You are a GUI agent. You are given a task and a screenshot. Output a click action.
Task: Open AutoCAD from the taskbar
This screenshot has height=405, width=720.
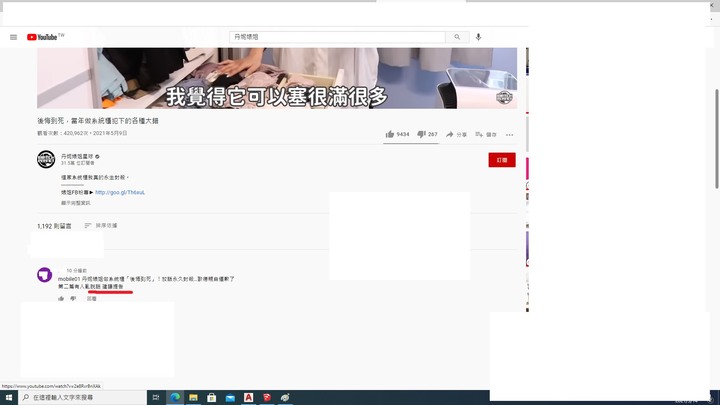coord(248,397)
